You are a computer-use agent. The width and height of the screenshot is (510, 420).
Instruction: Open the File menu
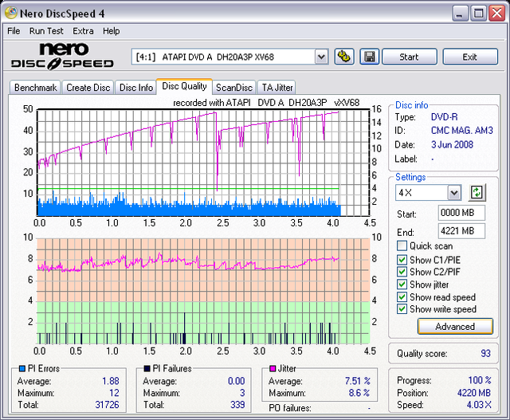pos(14,31)
